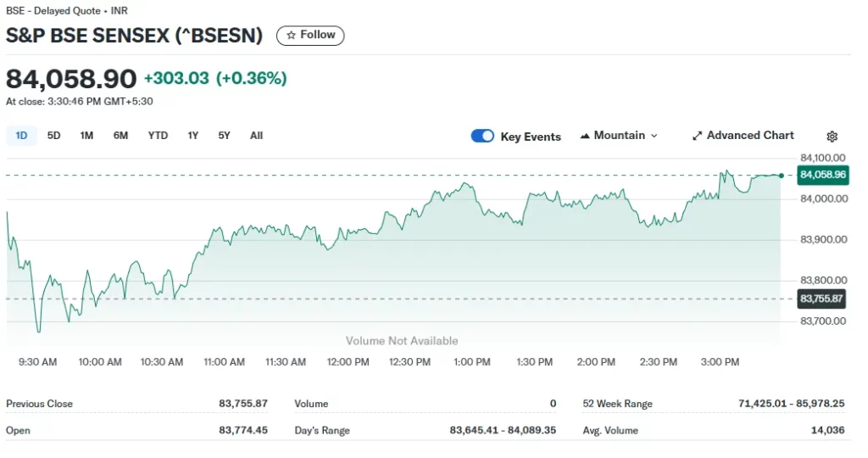Click the 84,058.90 headline price
868x458 pixels.
[x=71, y=79]
